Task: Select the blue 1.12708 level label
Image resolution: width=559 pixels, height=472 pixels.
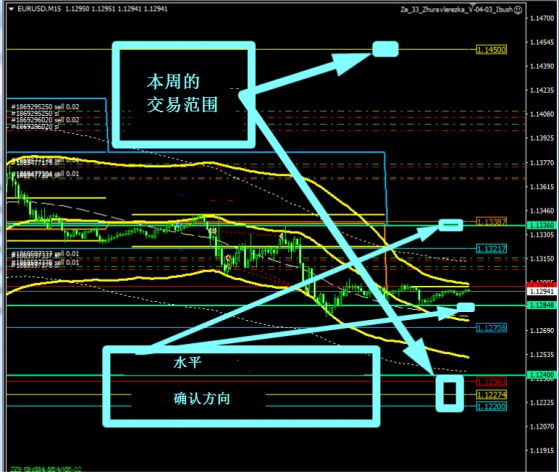Action: click(491, 328)
